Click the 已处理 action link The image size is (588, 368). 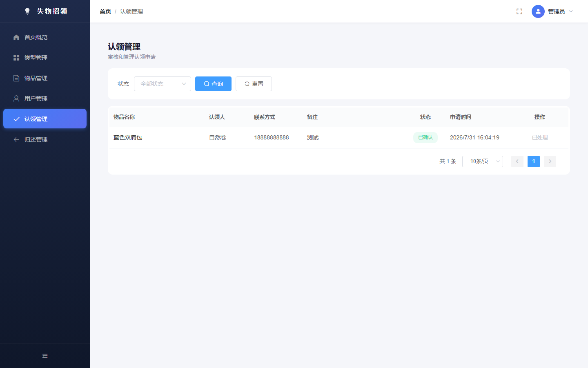point(540,138)
